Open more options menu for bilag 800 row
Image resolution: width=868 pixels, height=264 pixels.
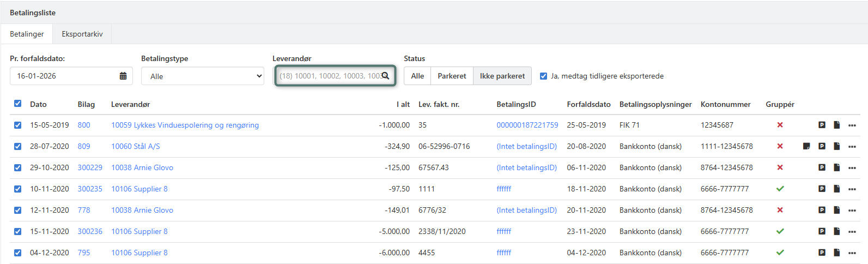[852, 125]
